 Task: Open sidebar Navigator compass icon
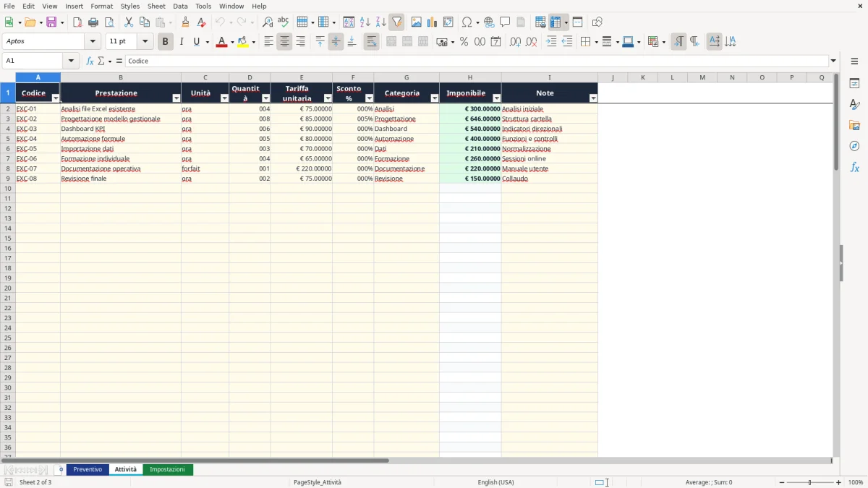854,146
